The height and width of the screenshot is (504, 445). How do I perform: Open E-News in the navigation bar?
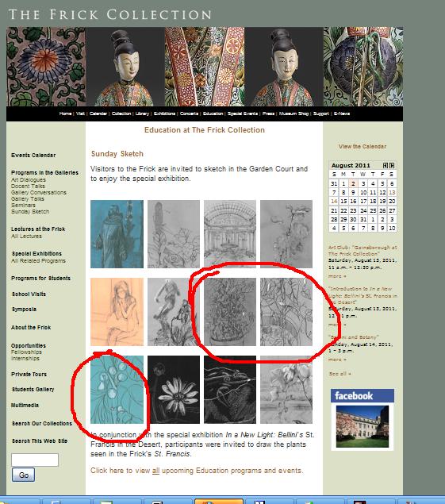(x=342, y=113)
